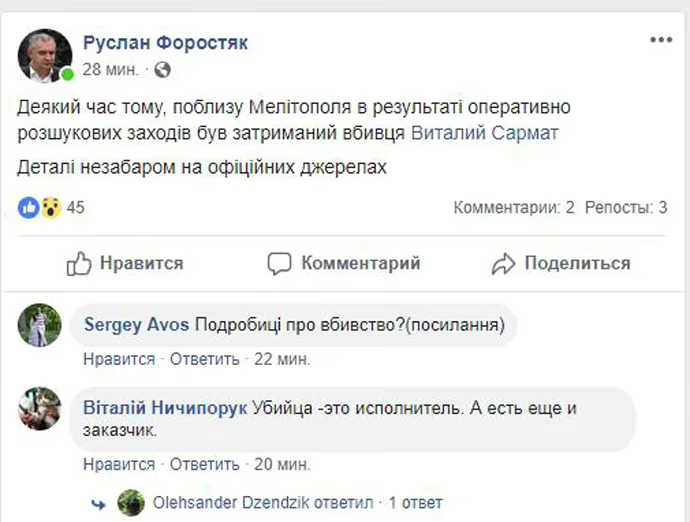Click the speech bubble Комментарий icon
This screenshot has height=522, width=690.
279,264
